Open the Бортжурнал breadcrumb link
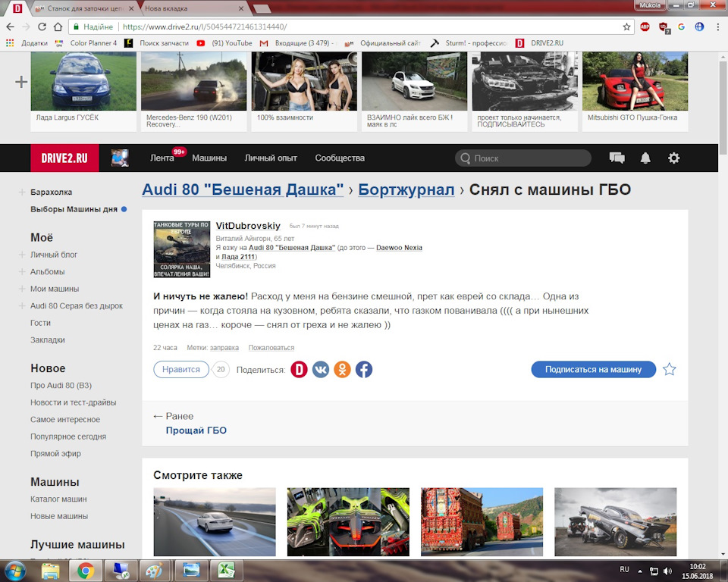 point(406,189)
